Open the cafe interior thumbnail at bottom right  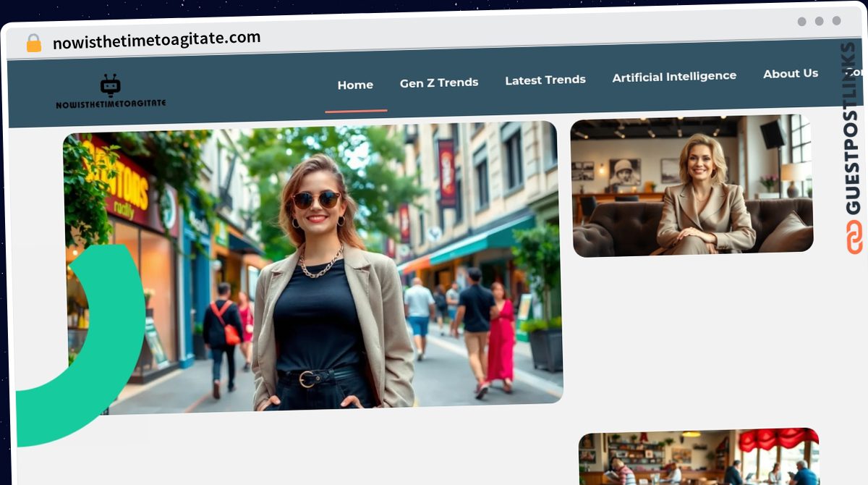(699, 457)
